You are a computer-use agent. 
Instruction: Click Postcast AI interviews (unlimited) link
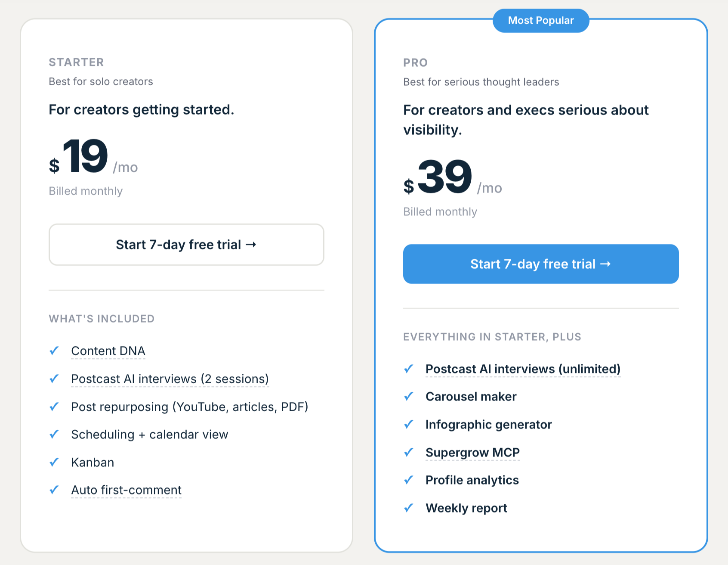[523, 369]
